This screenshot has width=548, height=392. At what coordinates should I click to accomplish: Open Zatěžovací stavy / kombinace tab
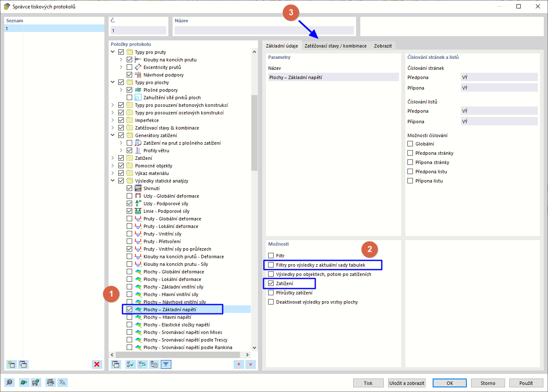(335, 46)
